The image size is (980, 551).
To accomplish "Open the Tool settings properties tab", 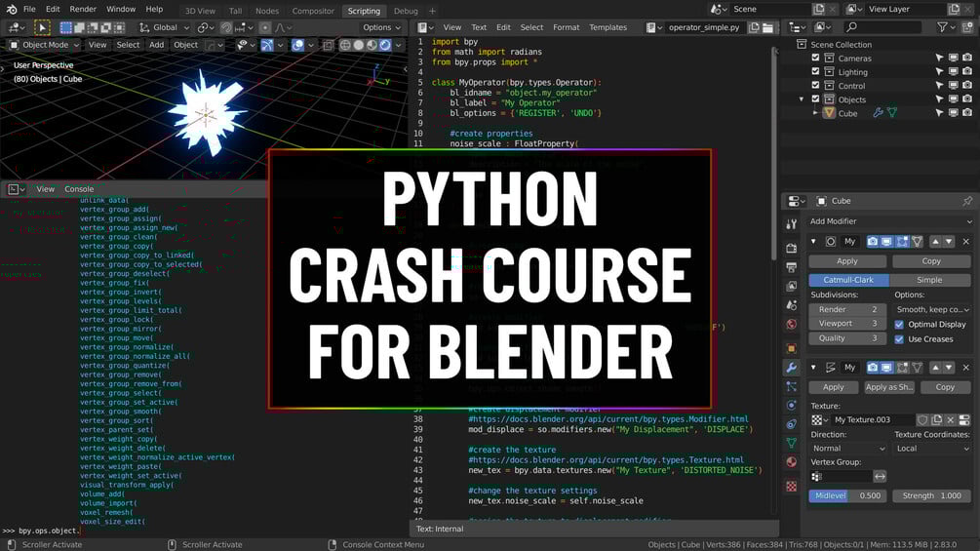I will [x=791, y=224].
